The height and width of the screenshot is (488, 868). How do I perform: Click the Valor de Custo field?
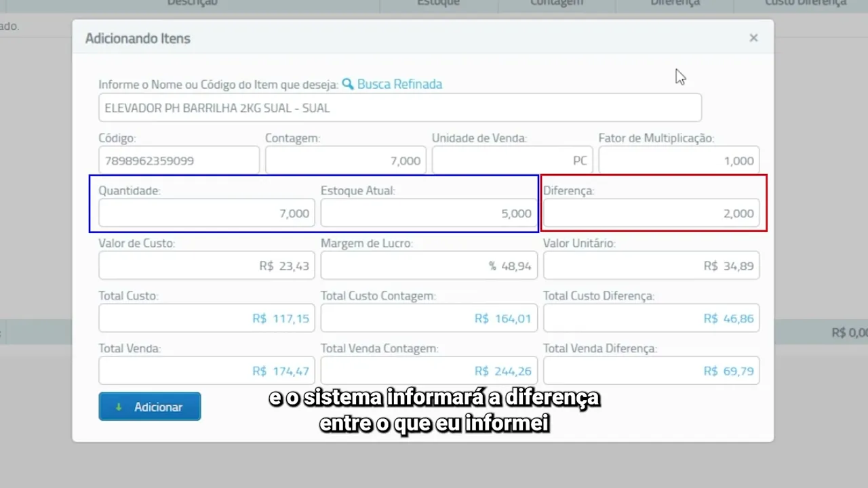pyautogui.click(x=207, y=266)
